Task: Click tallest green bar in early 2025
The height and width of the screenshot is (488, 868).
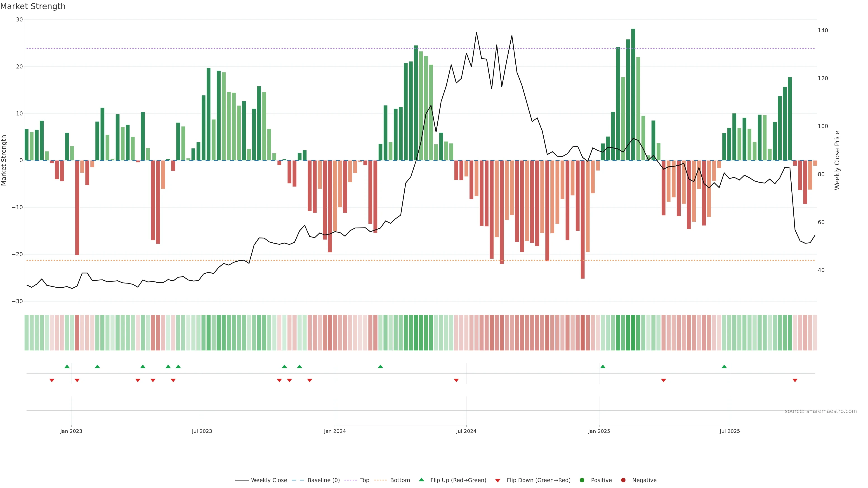Action: (633, 94)
